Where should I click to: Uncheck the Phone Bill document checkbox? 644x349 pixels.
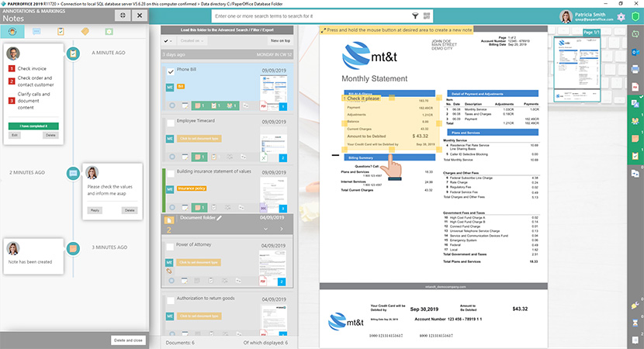tap(171, 71)
